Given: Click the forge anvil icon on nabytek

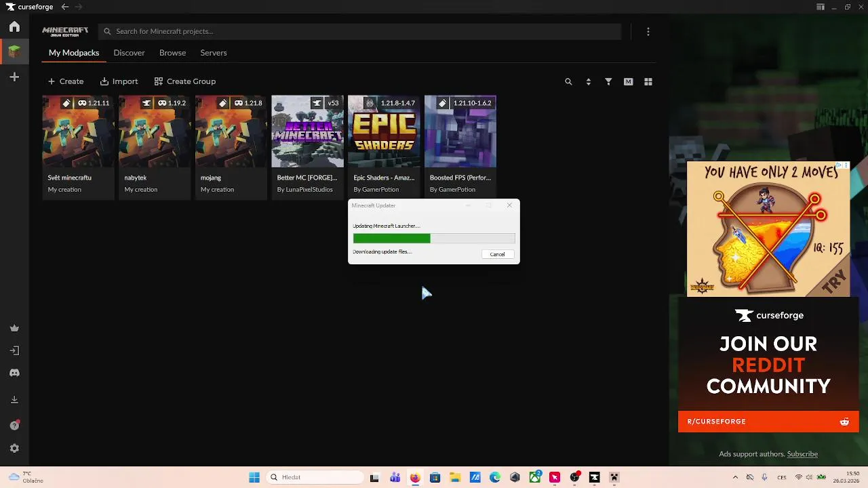Looking at the screenshot, I should pyautogui.click(x=146, y=103).
